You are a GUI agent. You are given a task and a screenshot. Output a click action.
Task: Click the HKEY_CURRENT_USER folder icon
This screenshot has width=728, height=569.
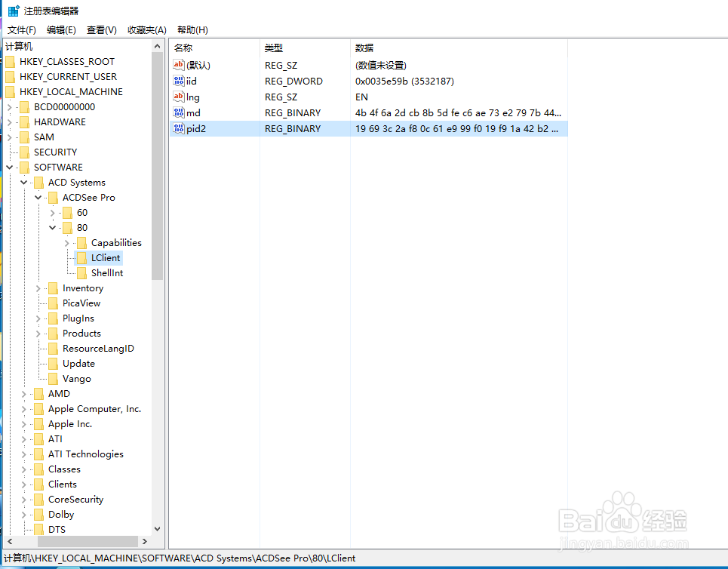click(x=11, y=77)
